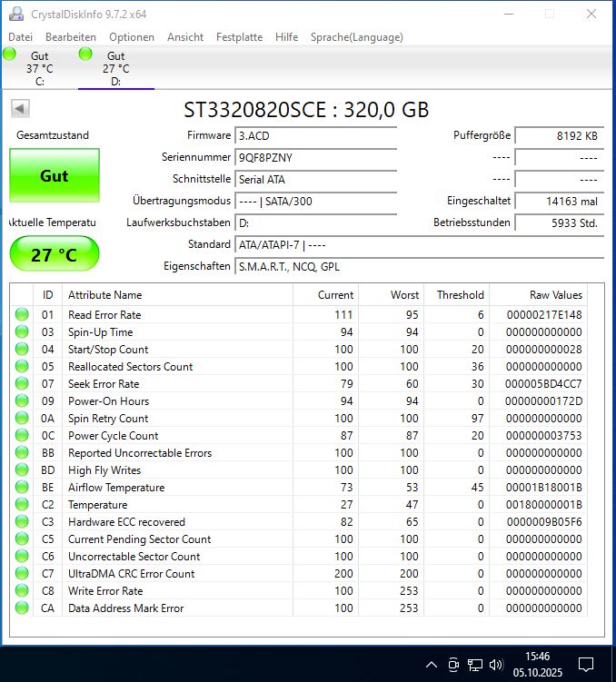Click the Raw Values column header
Viewport: 616px width, 682px height.
(538, 295)
